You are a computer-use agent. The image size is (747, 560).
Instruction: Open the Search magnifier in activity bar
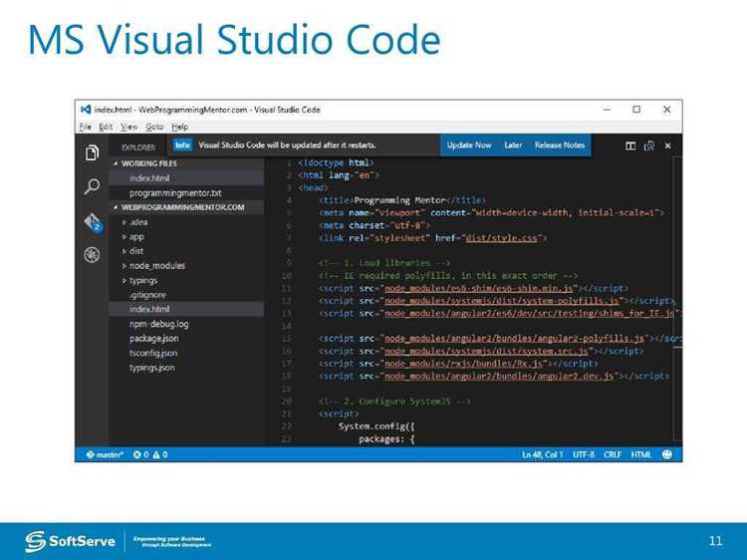coord(92,186)
